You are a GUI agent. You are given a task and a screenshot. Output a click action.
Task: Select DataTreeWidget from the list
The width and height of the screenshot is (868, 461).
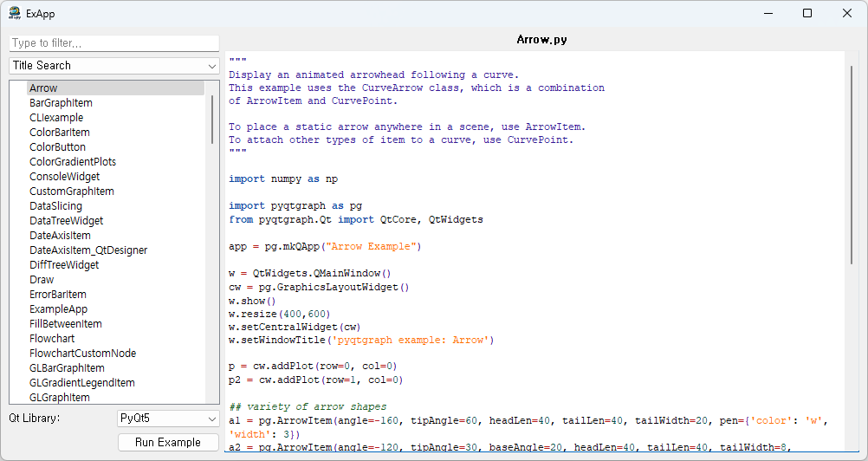66,221
